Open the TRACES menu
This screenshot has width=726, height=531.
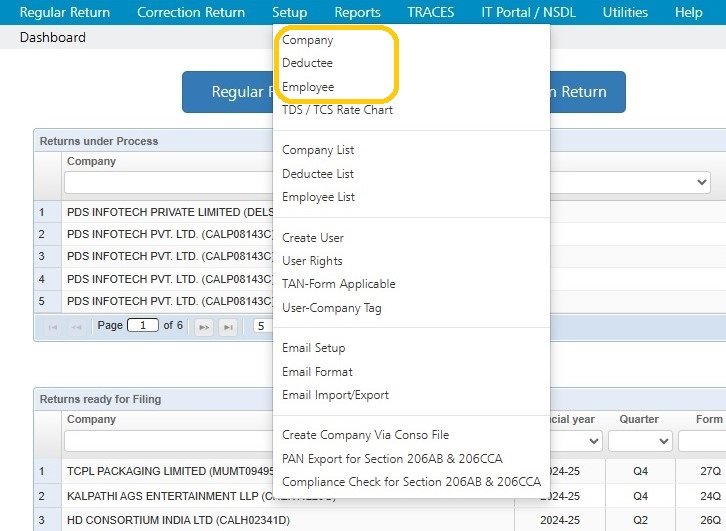(x=431, y=12)
